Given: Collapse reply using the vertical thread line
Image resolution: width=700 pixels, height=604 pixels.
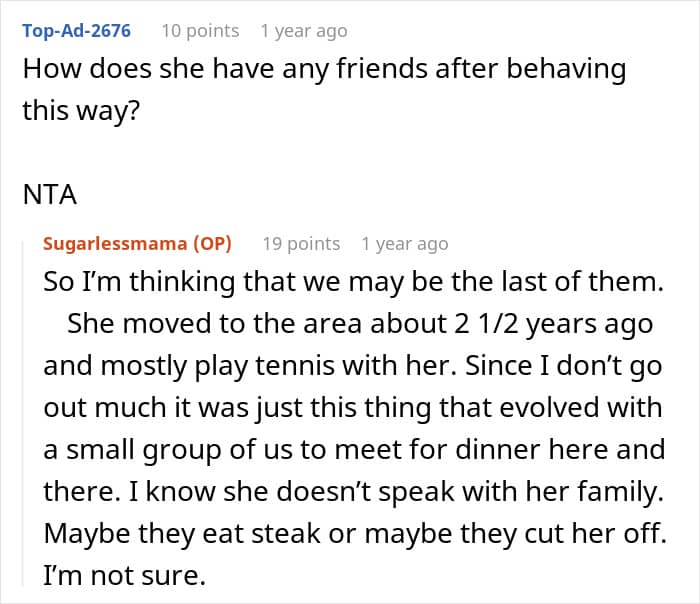Looking at the screenshot, I should click(x=23, y=420).
